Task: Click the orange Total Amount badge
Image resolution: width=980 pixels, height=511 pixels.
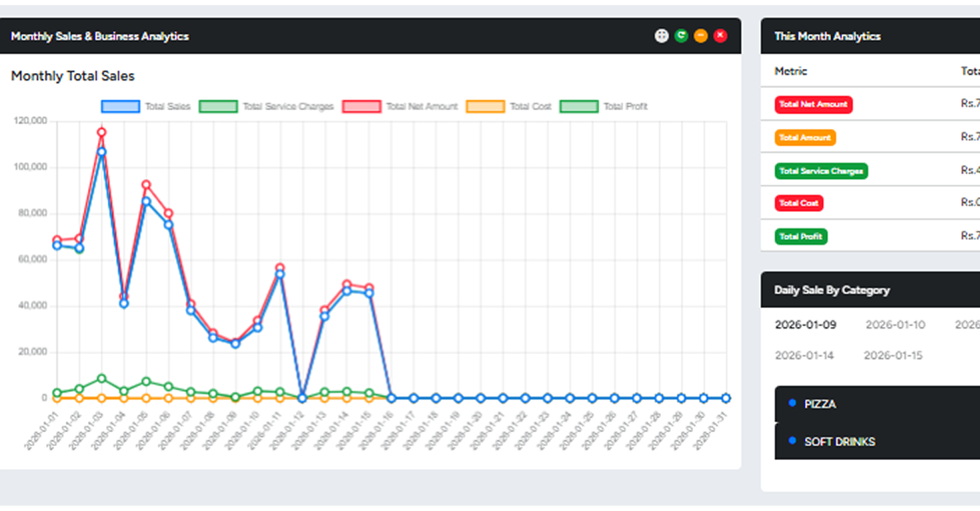Action: 805,137
